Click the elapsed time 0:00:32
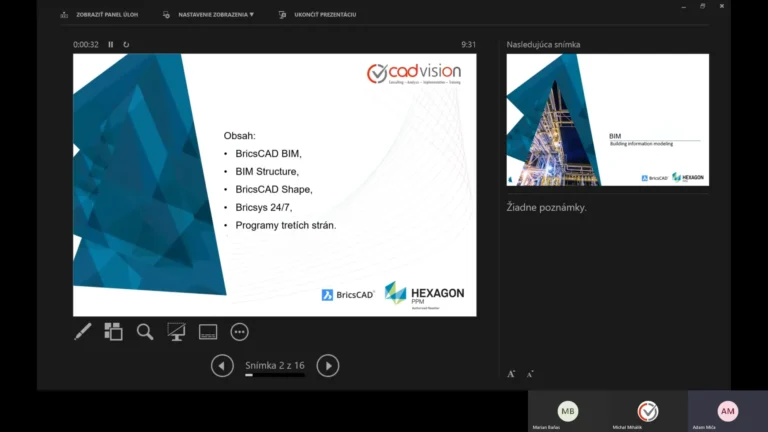This screenshot has height=432, width=768. point(86,44)
